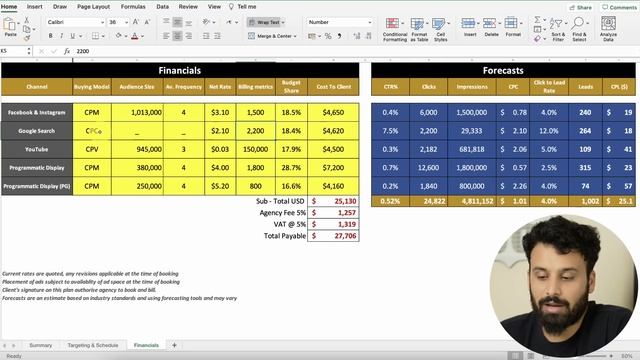640x360 pixels.
Task: Click the Tell me search box
Action: (x=243, y=7)
